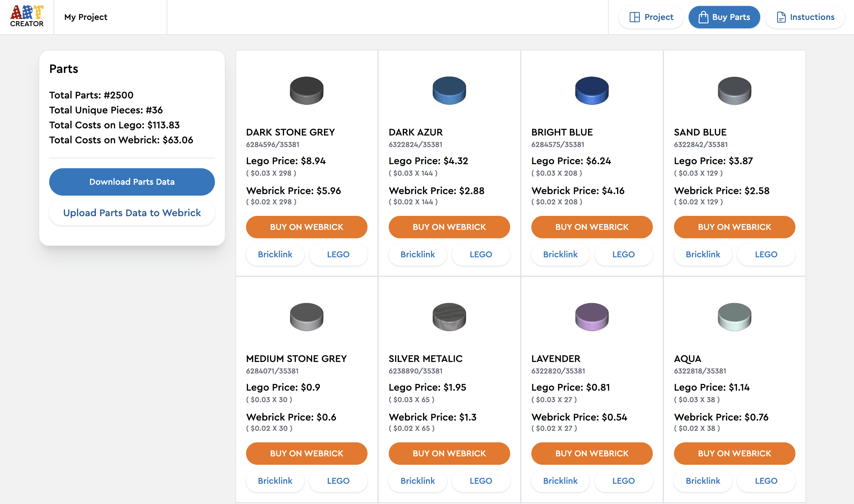Open Bricklink for Aqua
Viewport: 854px width, 504px height.
703,481
